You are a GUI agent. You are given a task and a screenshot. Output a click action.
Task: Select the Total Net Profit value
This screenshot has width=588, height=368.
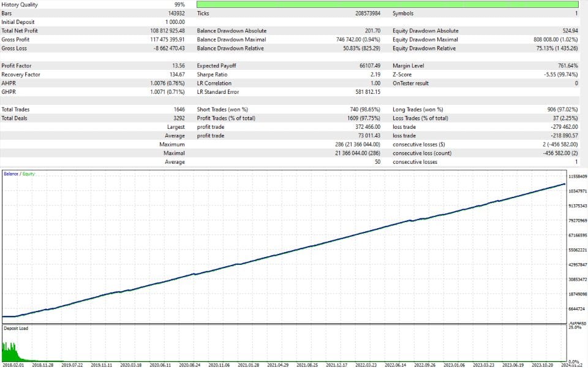[x=167, y=31]
